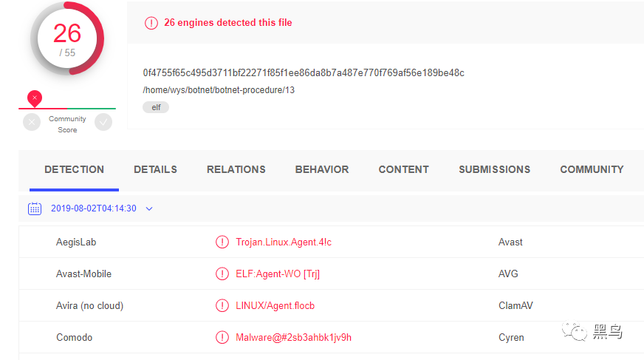This screenshot has height=360, width=644.
Task: Open the 2019-08-02T04:14:30 scan date selector
Action: (x=94, y=208)
